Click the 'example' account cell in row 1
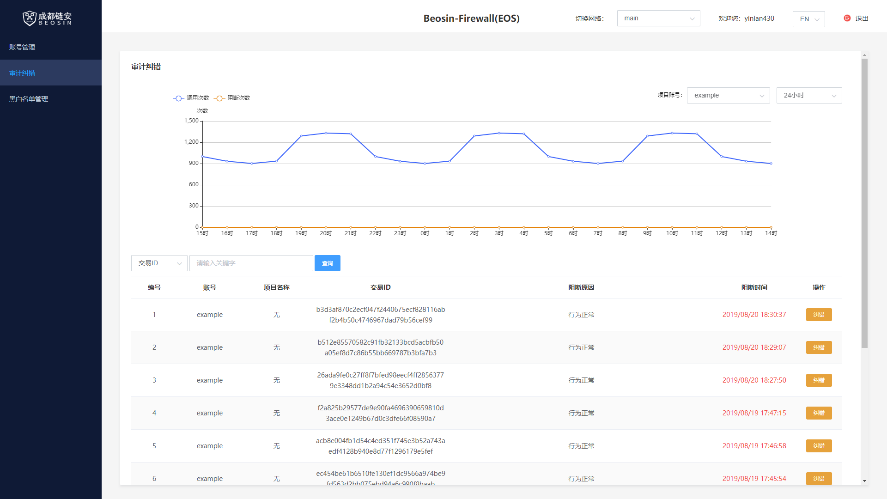This screenshot has height=499, width=887. click(209, 315)
